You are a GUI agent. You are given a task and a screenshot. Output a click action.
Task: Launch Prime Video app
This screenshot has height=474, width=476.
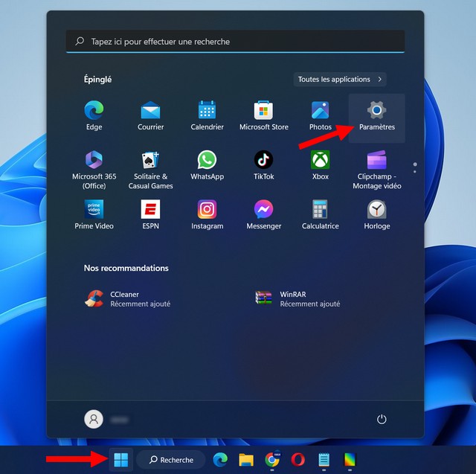(94, 215)
